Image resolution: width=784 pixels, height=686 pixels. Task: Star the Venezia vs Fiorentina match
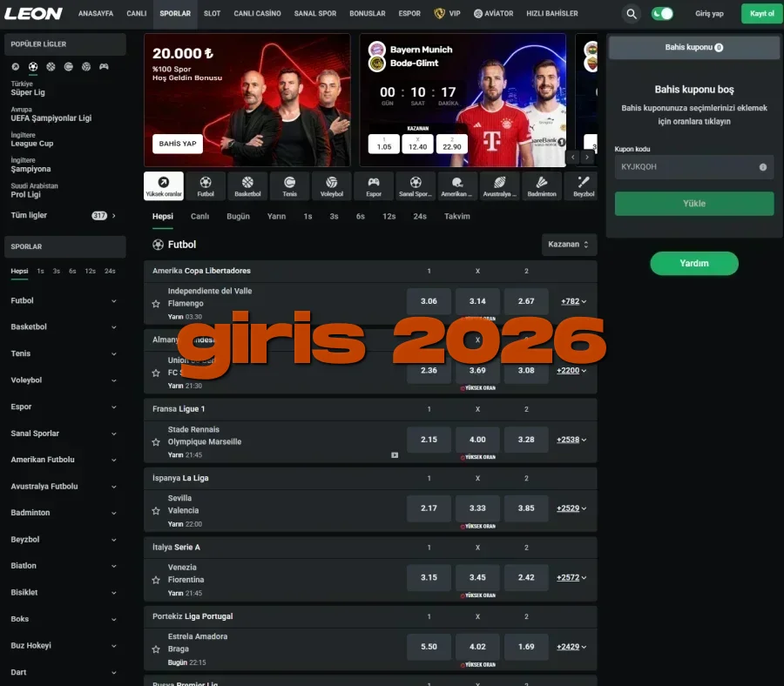pyautogui.click(x=156, y=580)
